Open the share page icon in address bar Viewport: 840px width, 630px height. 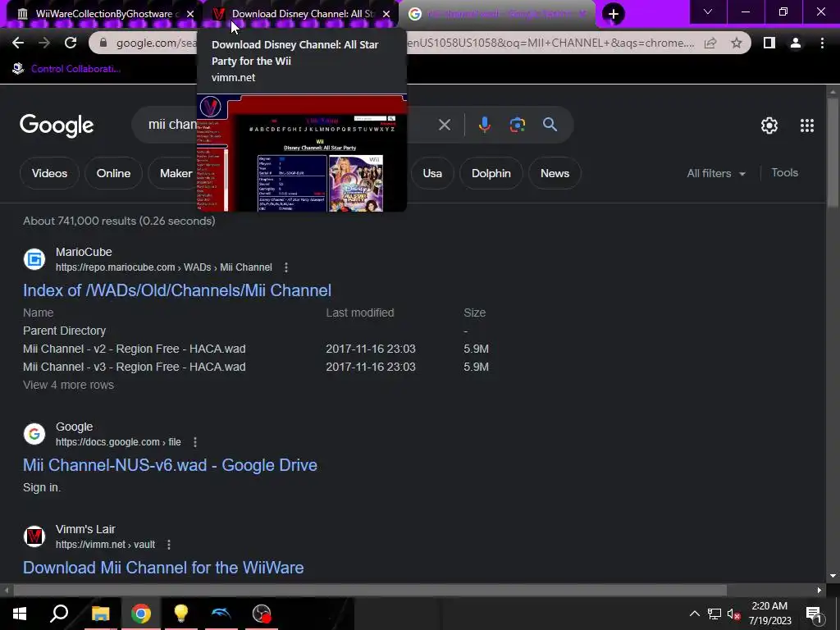(x=710, y=43)
